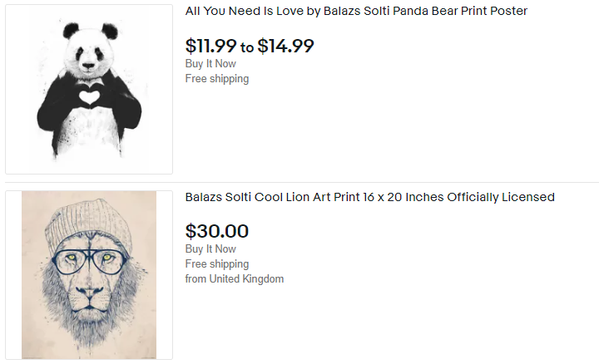Click the lion's blue glasses in the image

(90, 261)
